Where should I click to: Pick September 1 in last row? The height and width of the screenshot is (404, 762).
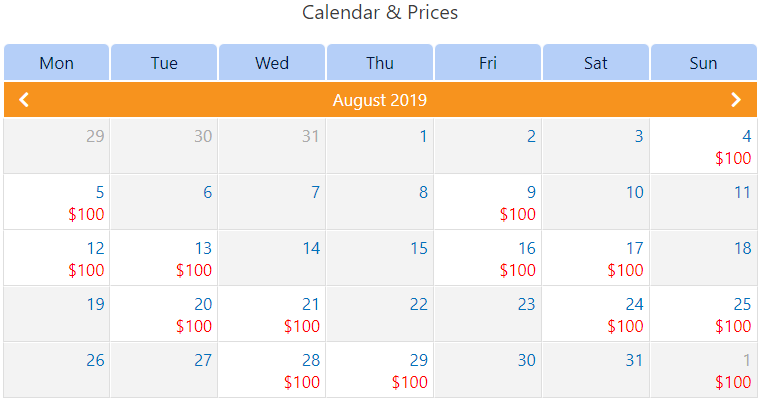pos(704,370)
